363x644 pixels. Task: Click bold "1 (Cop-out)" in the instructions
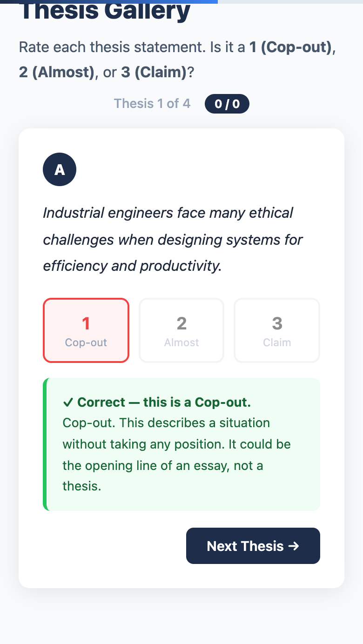(x=291, y=47)
